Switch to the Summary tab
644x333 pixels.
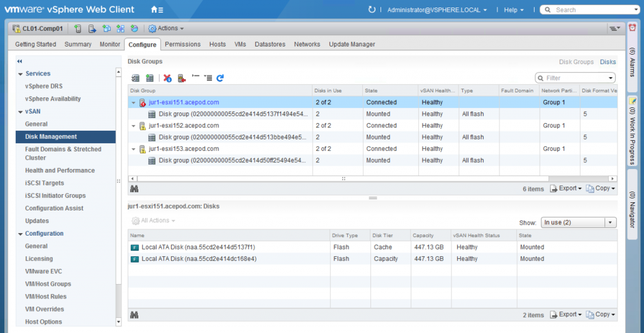click(78, 44)
